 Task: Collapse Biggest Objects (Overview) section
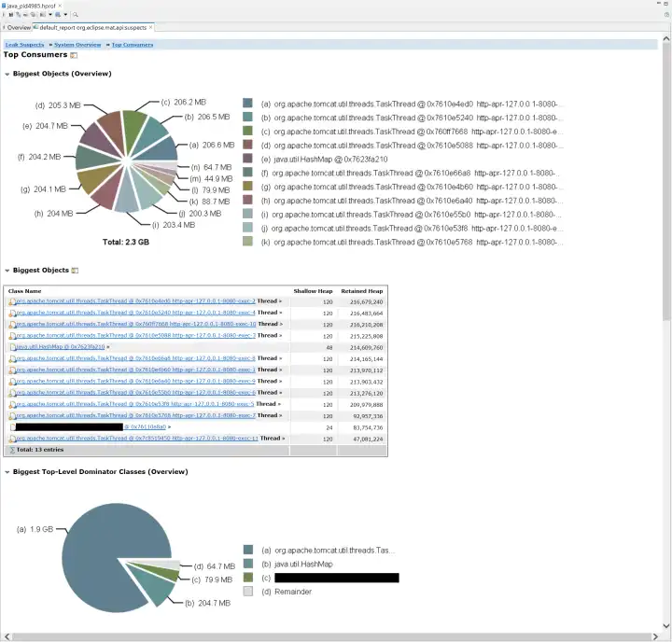[7, 74]
